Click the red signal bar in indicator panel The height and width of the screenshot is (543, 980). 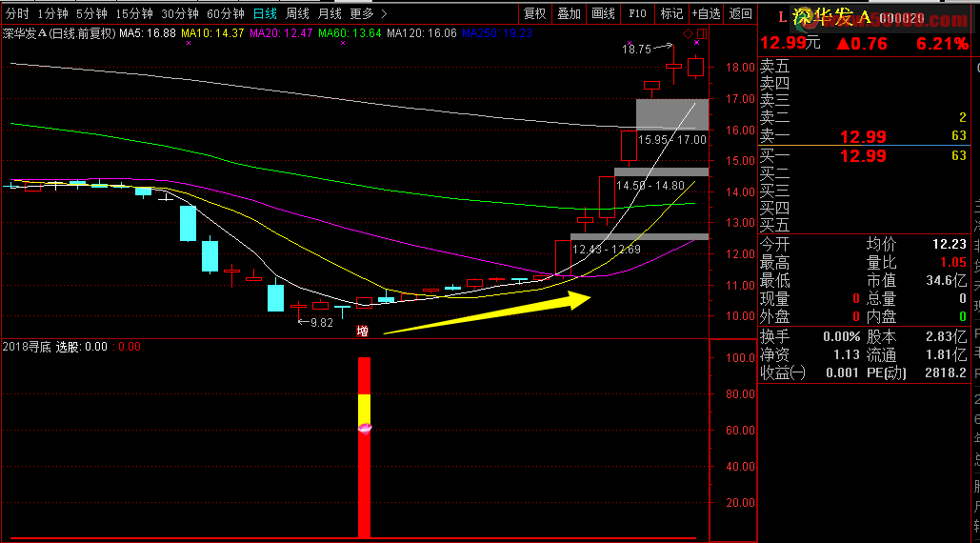(x=365, y=447)
